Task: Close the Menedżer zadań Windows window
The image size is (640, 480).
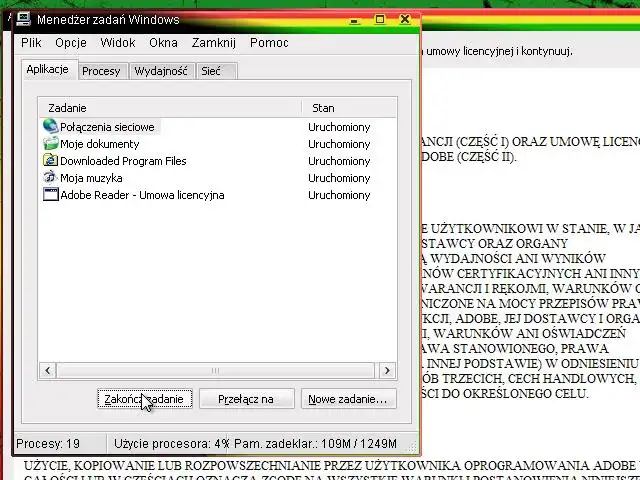Action: coord(404,19)
